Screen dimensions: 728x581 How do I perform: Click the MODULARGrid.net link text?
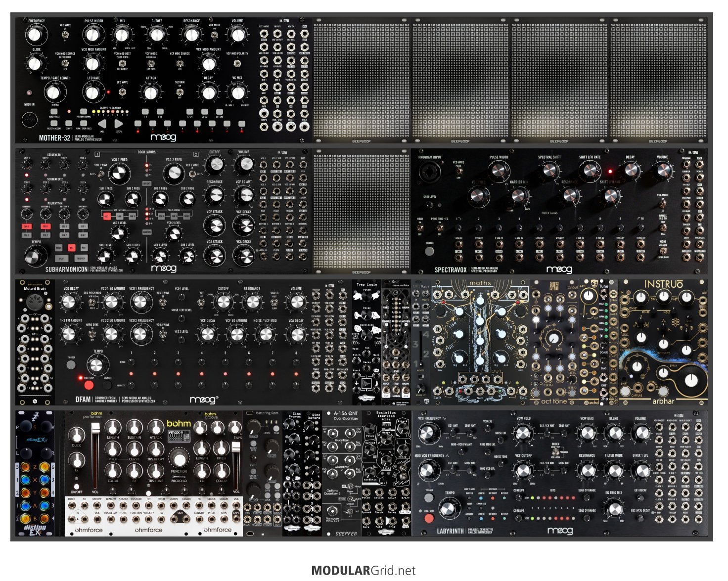(x=364, y=571)
